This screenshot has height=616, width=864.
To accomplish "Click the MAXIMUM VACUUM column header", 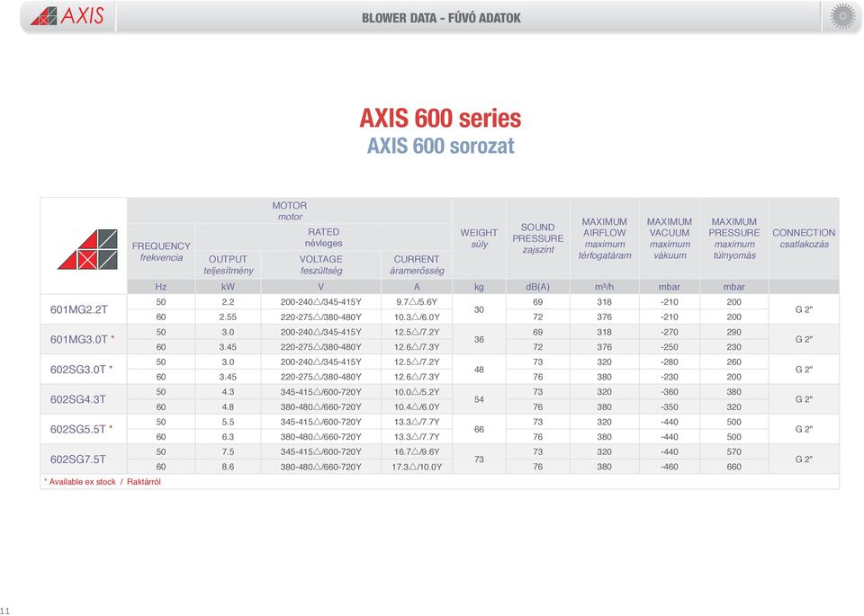I will pyautogui.click(x=669, y=238).
